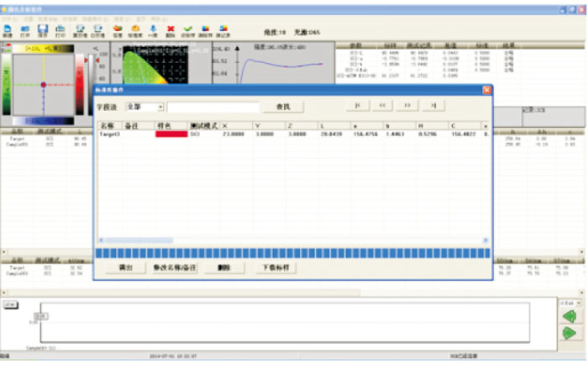
Task: Click the X column header in dialog
Action: pyautogui.click(x=236, y=126)
